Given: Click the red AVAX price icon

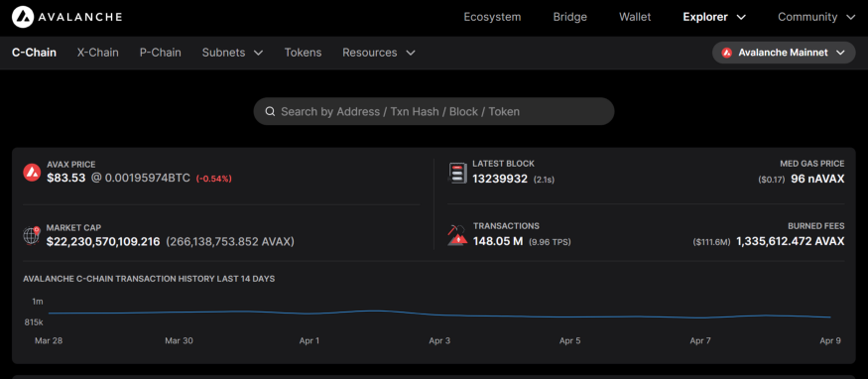Looking at the screenshot, I should pos(32,172).
